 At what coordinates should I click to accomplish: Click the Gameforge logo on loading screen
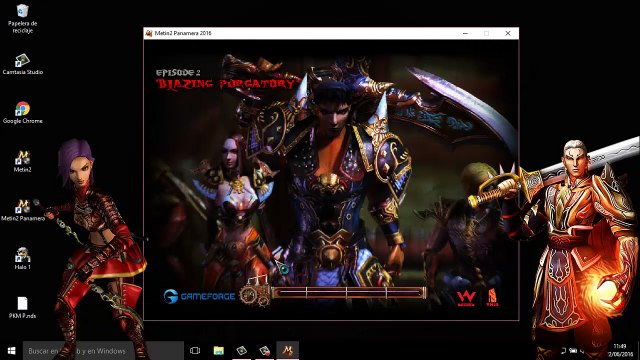[x=199, y=296]
